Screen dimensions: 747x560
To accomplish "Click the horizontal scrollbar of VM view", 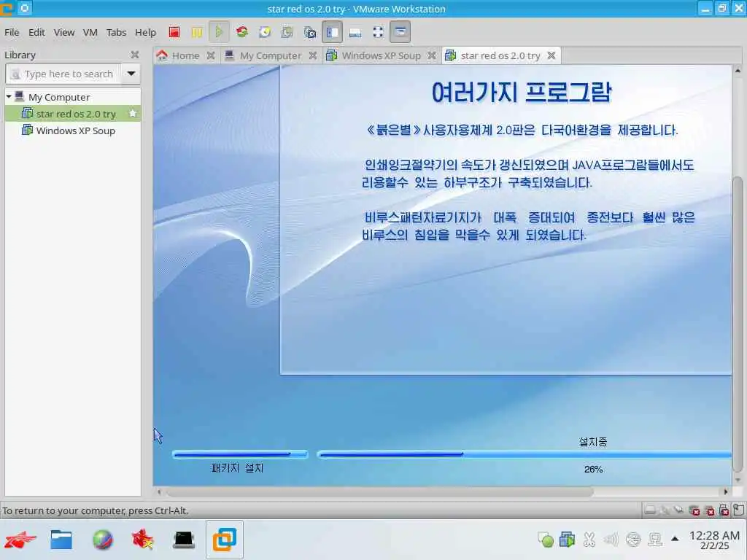I will (x=379, y=491).
